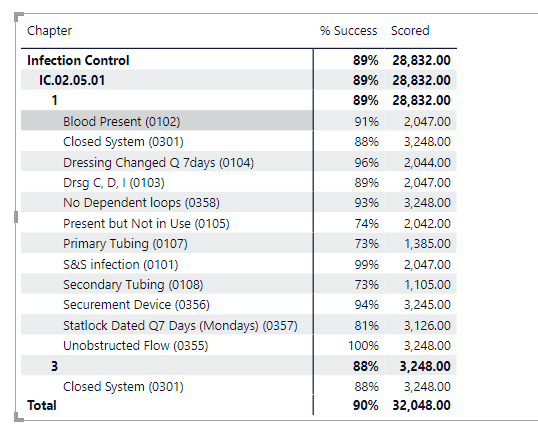Click the 3,126.00 scored value
538x439 pixels.
pyautogui.click(x=427, y=325)
